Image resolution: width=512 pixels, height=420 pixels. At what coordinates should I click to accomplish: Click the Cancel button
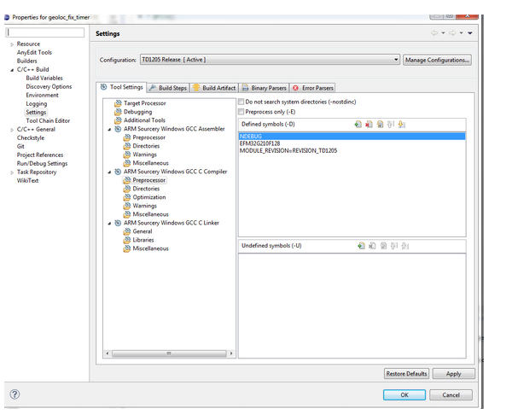point(451,395)
